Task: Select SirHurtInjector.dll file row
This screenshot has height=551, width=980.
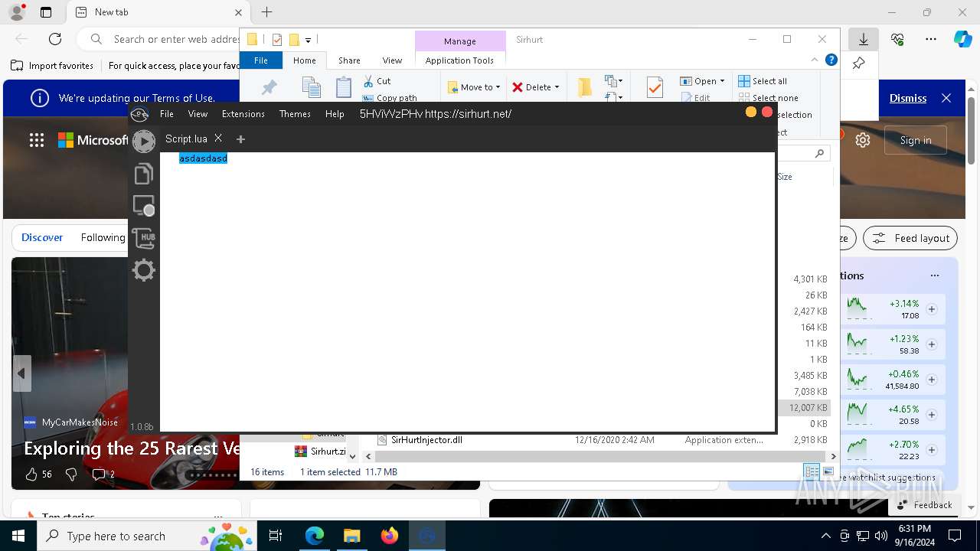Action: pyautogui.click(x=603, y=440)
